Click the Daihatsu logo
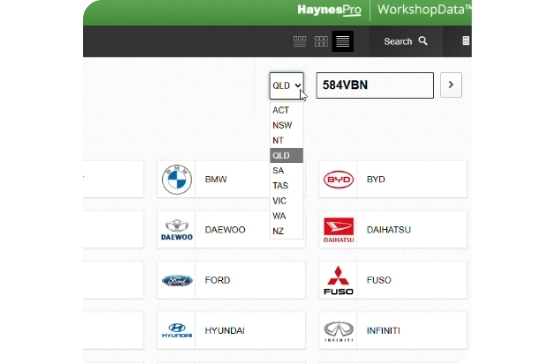Image resolution: width=544 pixels, height=364 pixels. pyautogui.click(x=338, y=230)
